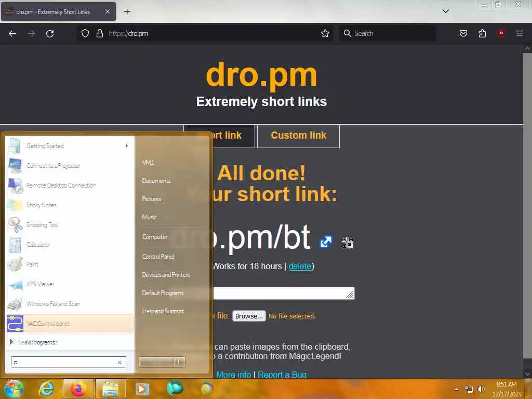Click the uBlock Origin icon
The width and height of the screenshot is (532, 399).
501,33
